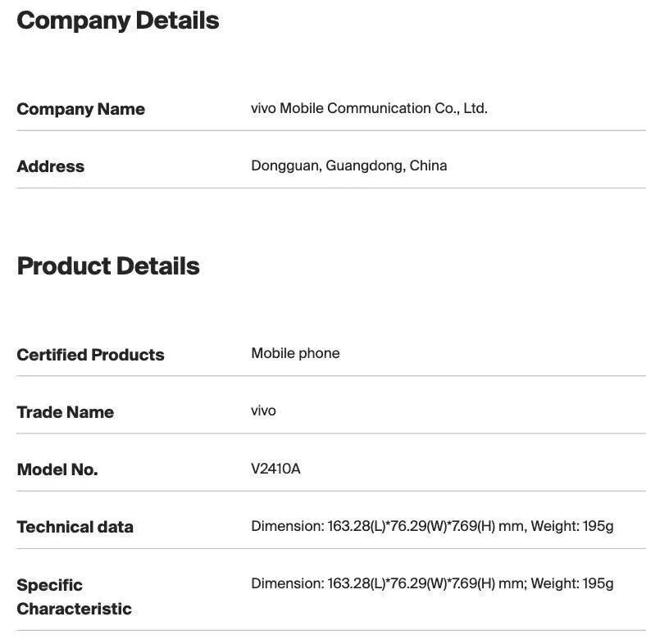Click the dimension text in Specific Characteristic row

pyautogui.click(x=387, y=583)
